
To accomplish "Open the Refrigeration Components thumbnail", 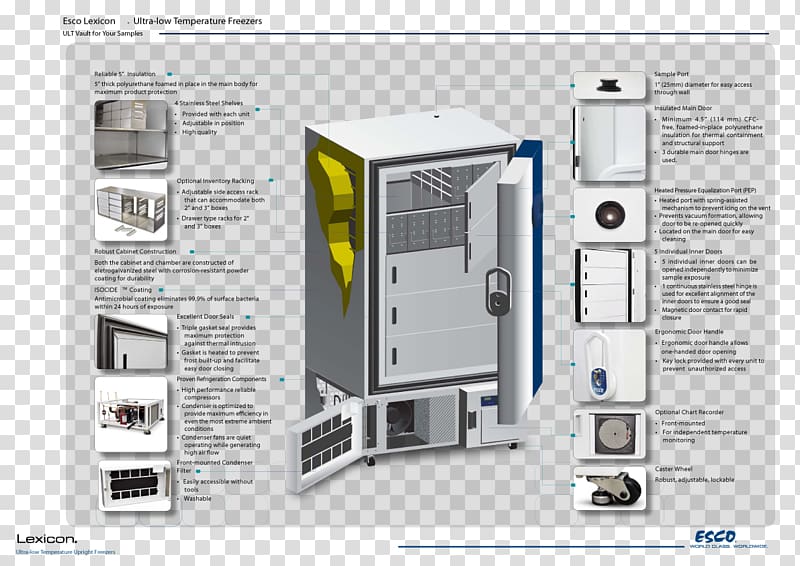I will pos(131,414).
